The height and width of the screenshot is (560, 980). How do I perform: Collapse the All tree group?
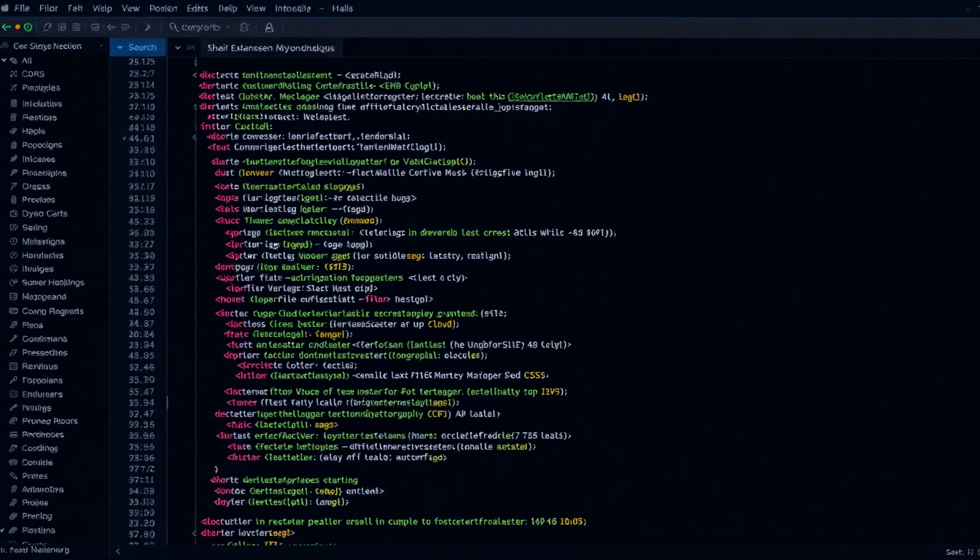(5, 61)
